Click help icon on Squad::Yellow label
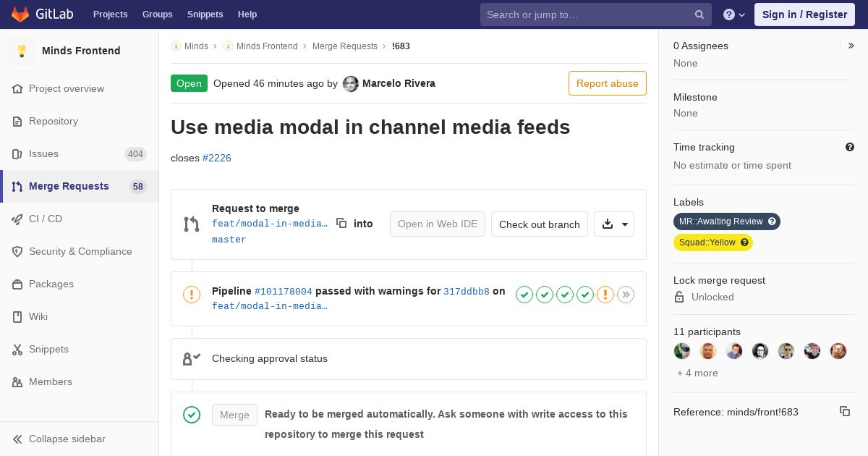 click(x=744, y=242)
